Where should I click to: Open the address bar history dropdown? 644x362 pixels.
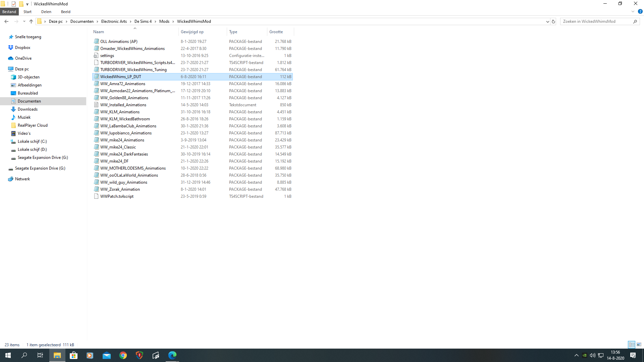pos(547,21)
